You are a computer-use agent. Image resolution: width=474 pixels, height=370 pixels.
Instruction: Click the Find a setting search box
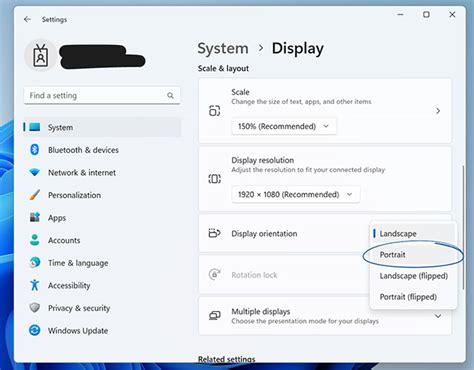click(x=102, y=96)
